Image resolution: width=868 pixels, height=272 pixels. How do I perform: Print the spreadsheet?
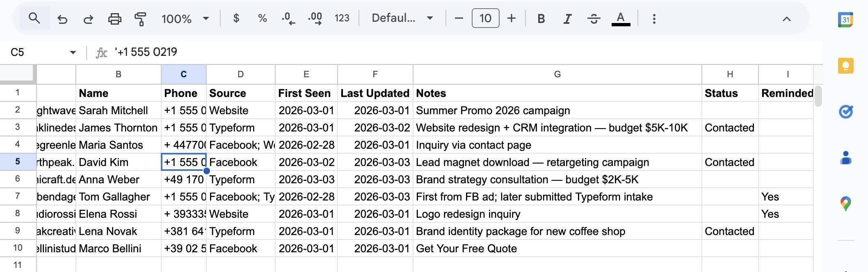point(114,18)
